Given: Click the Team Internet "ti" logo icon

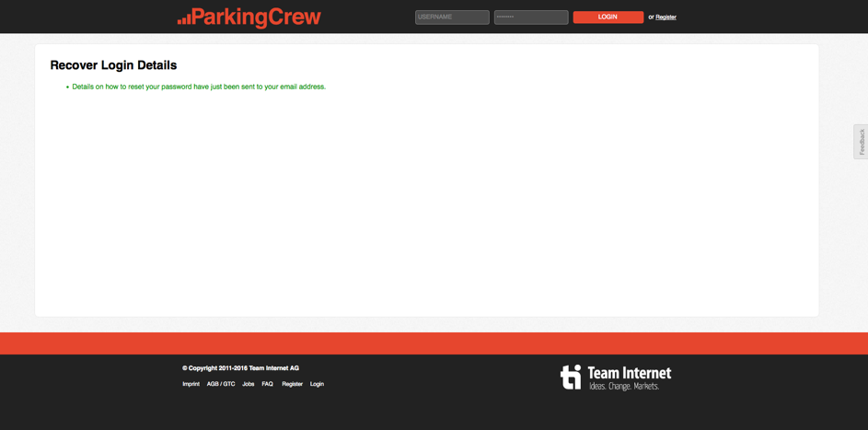Looking at the screenshot, I should tap(571, 377).
